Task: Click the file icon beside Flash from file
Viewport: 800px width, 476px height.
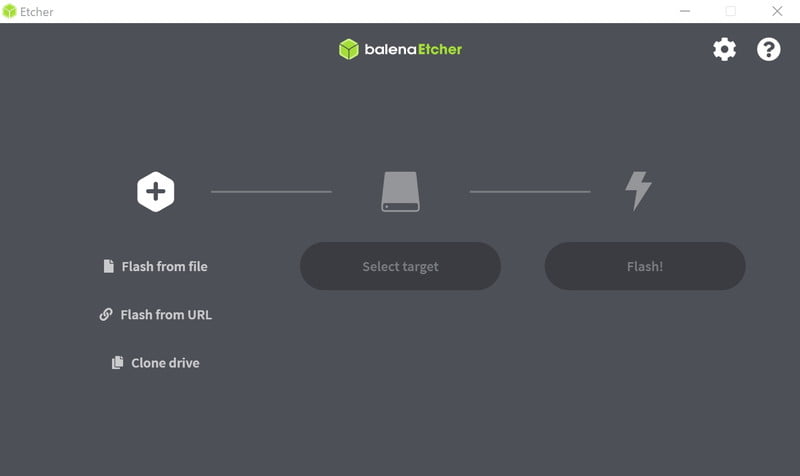Action: point(109,266)
